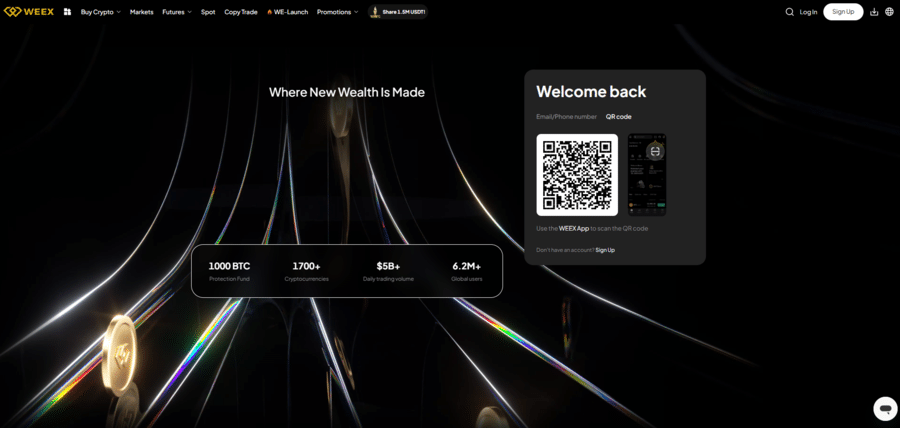Click the search magnifier icon
The width and height of the screenshot is (900, 428).
[790, 11]
